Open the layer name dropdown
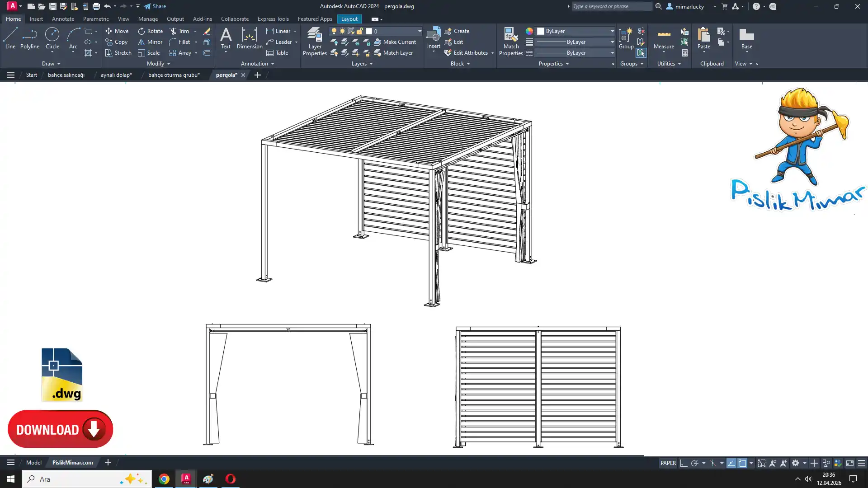The height and width of the screenshot is (488, 868). pyautogui.click(x=420, y=31)
